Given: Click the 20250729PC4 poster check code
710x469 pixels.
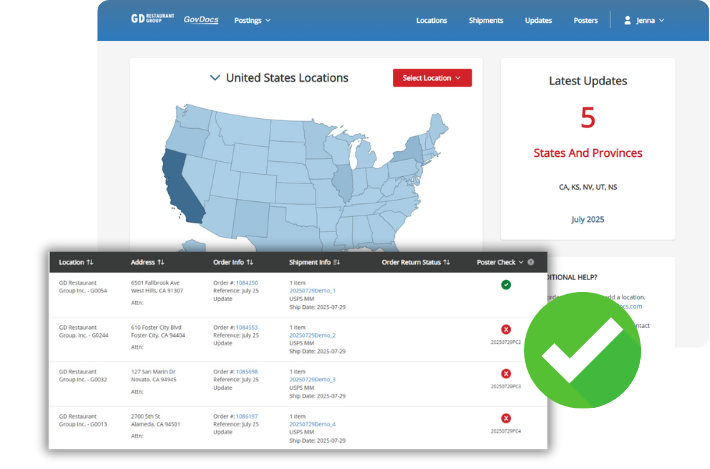Looking at the screenshot, I should [x=506, y=431].
